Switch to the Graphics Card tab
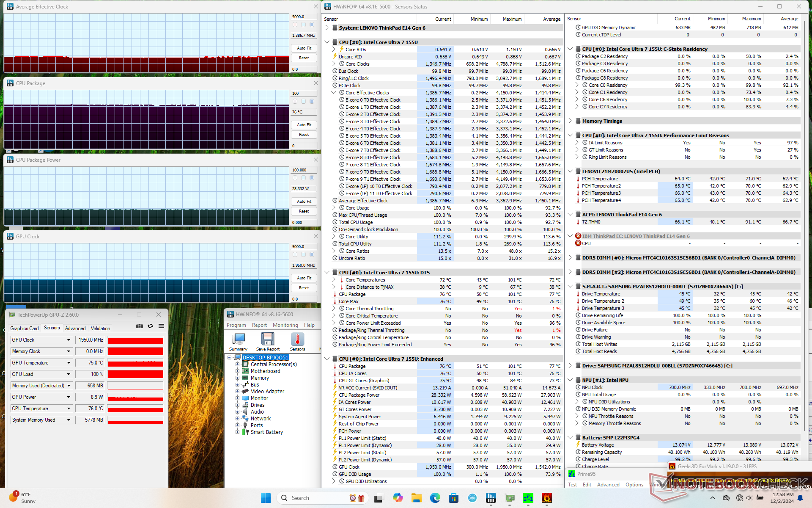The width and height of the screenshot is (812, 508). point(25,328)
